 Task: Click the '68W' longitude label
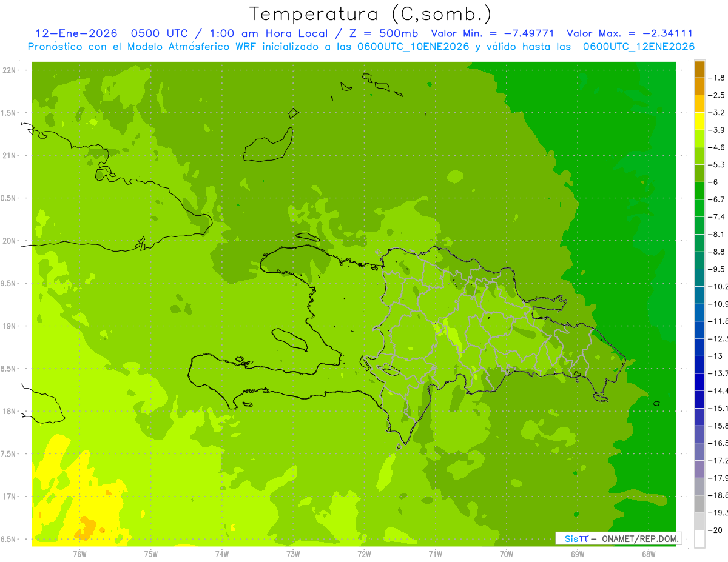pyautogui.click(x=648, y=554)
